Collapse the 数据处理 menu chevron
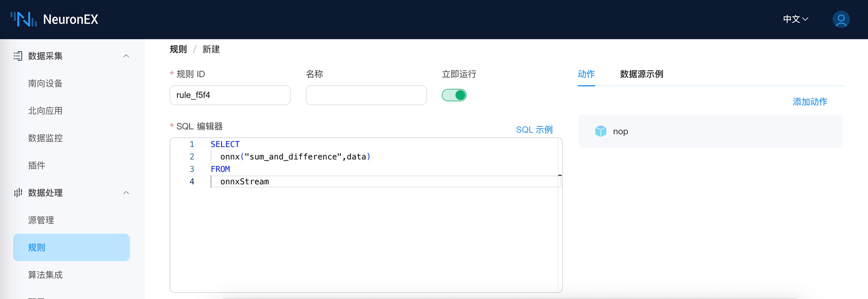Screen dimensions: 868x299 pyautogui.click(x=126, y=193)
